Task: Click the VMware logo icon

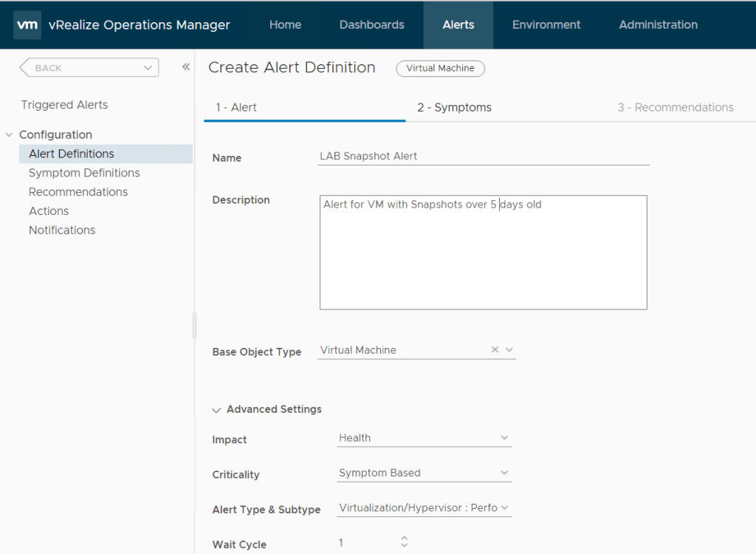Action: 27,24
